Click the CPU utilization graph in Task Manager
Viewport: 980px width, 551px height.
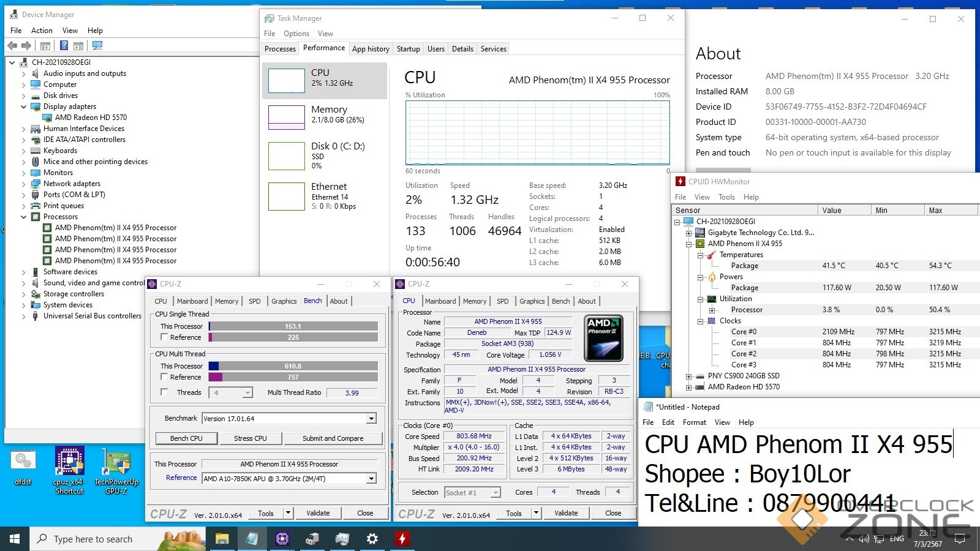pos(537,132)
